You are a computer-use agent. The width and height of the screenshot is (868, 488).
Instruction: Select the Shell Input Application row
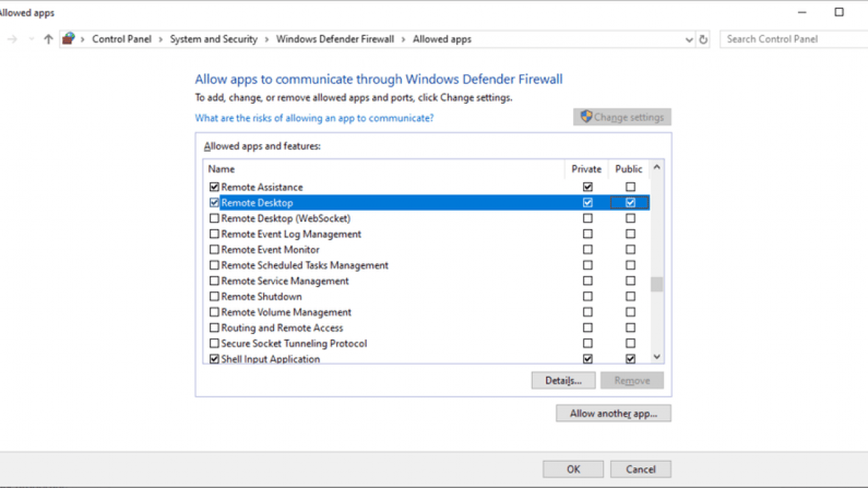427,359
